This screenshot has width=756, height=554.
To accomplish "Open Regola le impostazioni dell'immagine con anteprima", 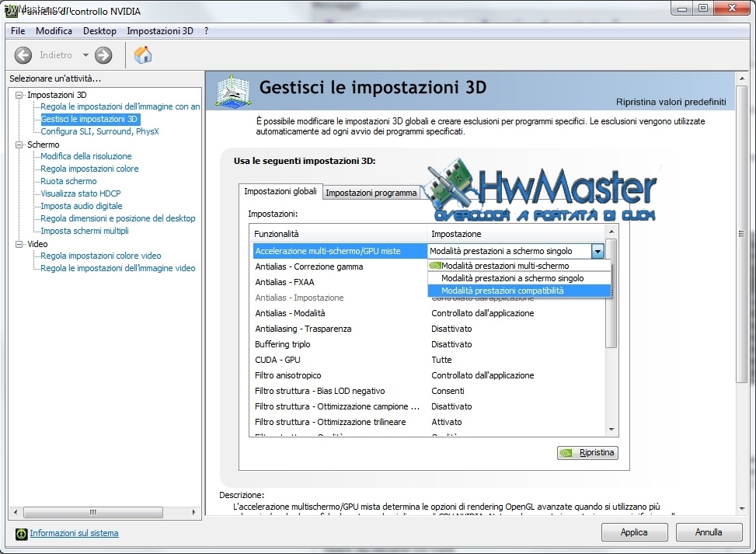I will pyautogui.click(x=120, y=106).
